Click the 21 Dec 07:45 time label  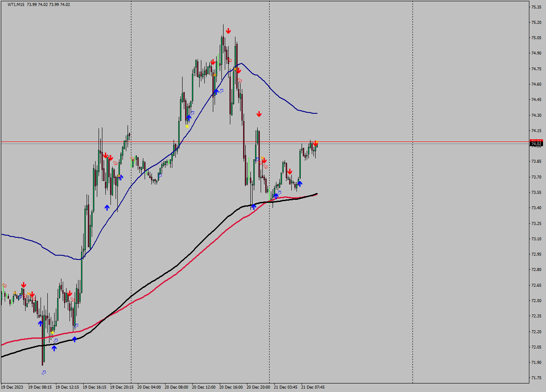tap(313, 387)
